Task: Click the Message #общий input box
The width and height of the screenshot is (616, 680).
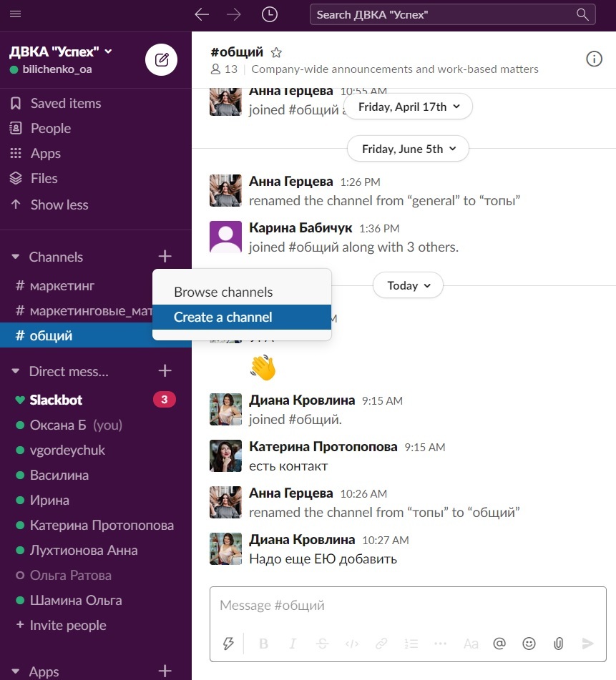Action: click(408, 606)
